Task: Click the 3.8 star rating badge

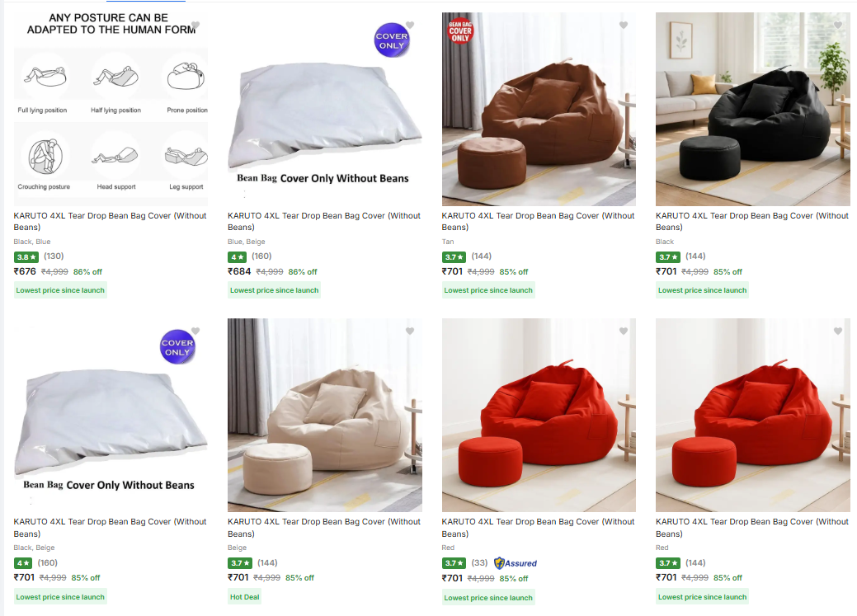Action: pos(26,256)
